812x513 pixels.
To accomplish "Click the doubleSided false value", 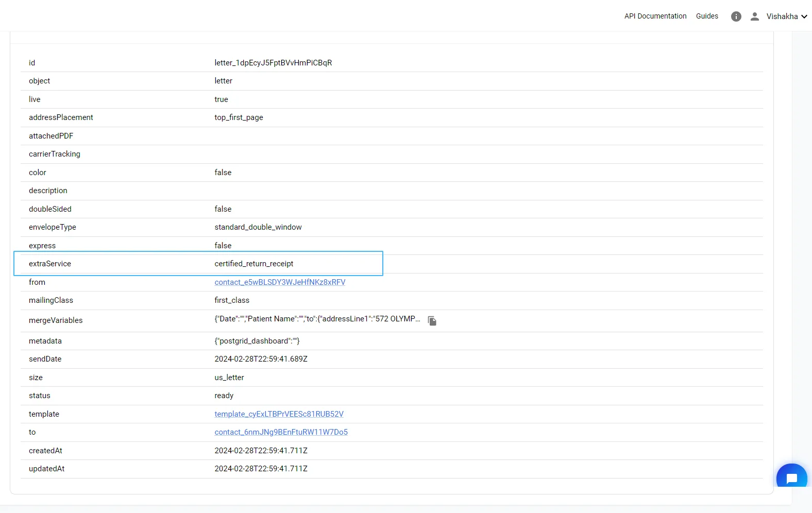I will (223, 209).
